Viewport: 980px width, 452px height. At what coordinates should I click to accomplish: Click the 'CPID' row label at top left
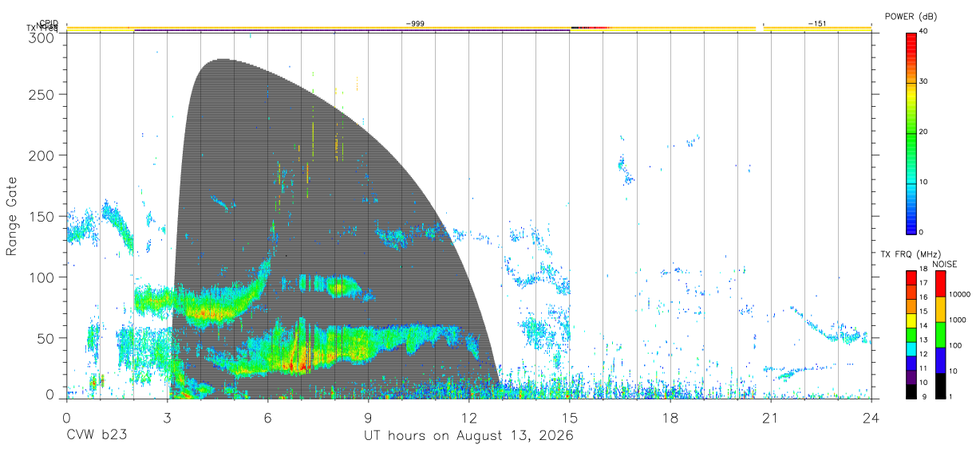coord(49,24)
